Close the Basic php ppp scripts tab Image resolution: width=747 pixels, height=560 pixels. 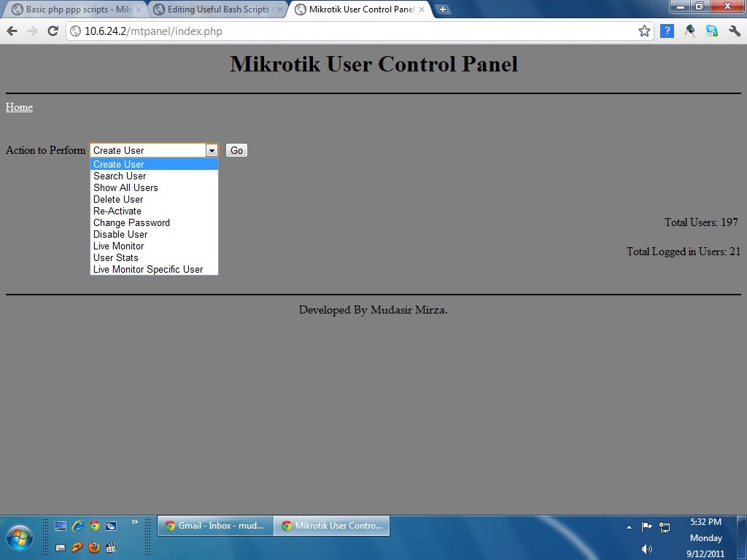tap(139, 9)
